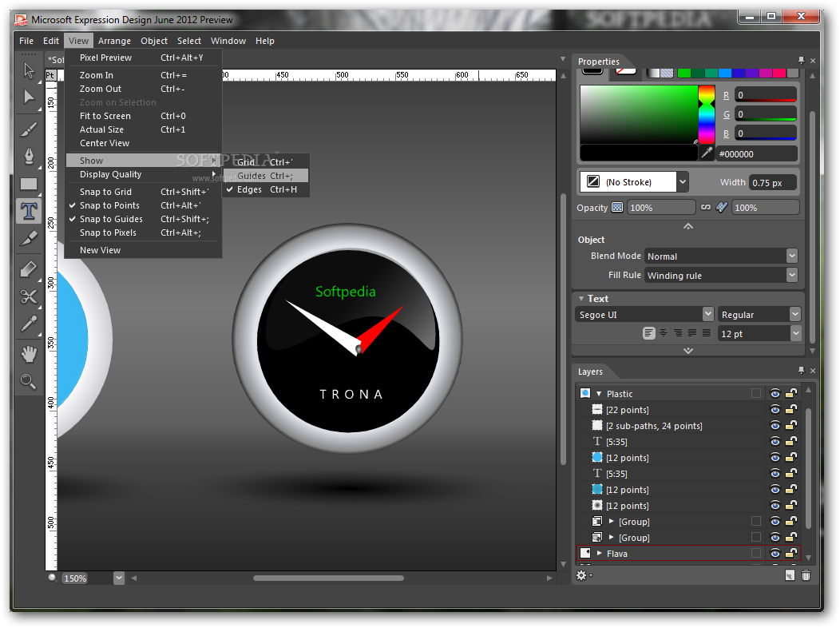Toggle lock on the Plastic layer

tap(791, 394)
